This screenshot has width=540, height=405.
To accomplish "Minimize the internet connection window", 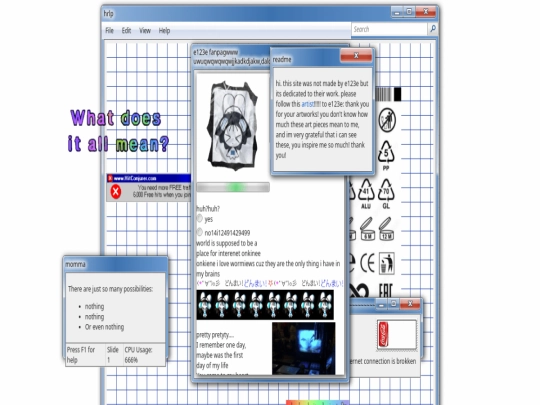I will (x=381, y=304).
